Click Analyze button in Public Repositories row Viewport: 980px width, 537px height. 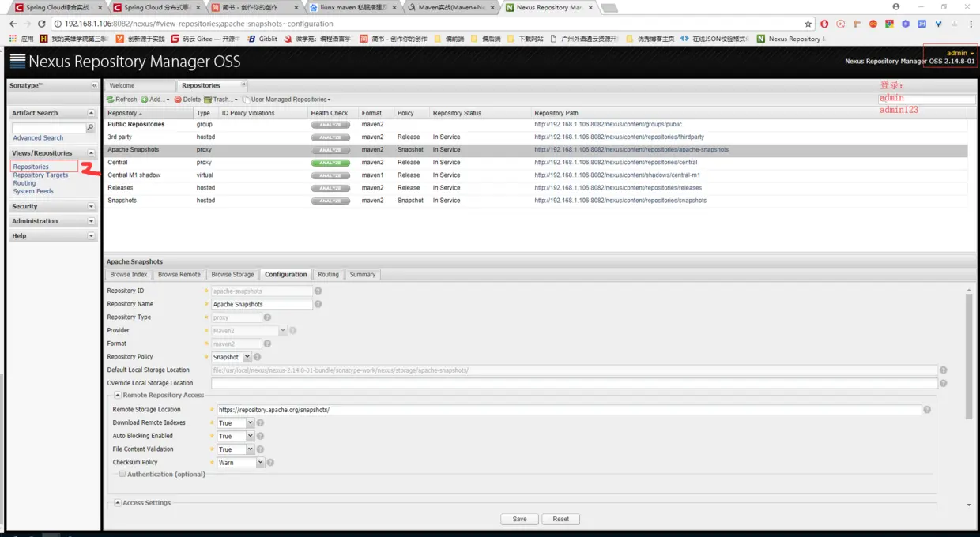(330, 125)
